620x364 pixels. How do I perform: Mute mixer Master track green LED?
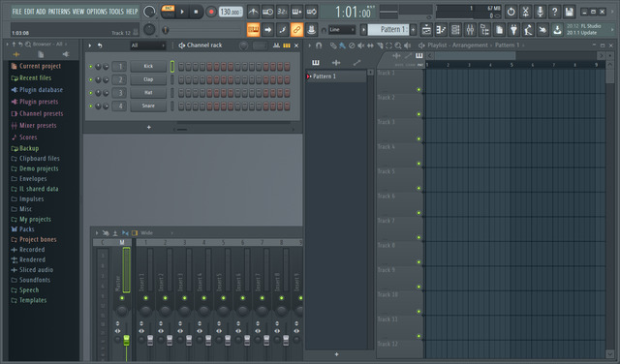click(x=122, y=298)
